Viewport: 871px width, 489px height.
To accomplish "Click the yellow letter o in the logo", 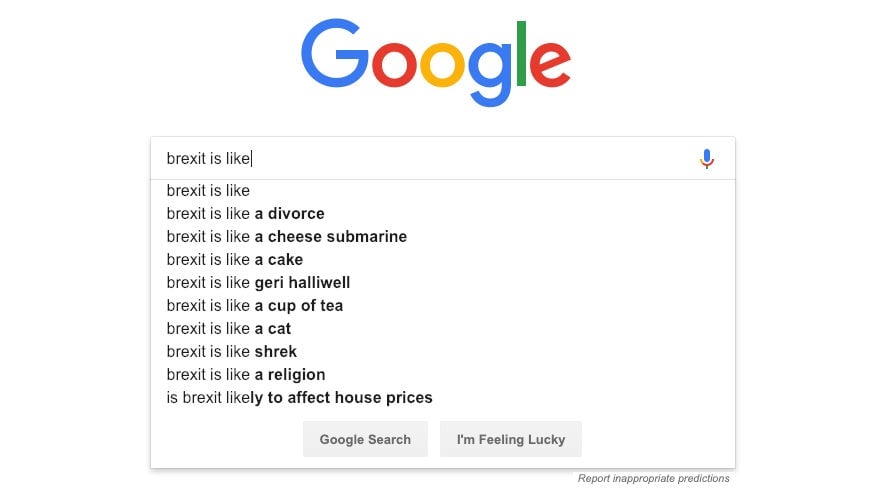I will pos(442,66).
